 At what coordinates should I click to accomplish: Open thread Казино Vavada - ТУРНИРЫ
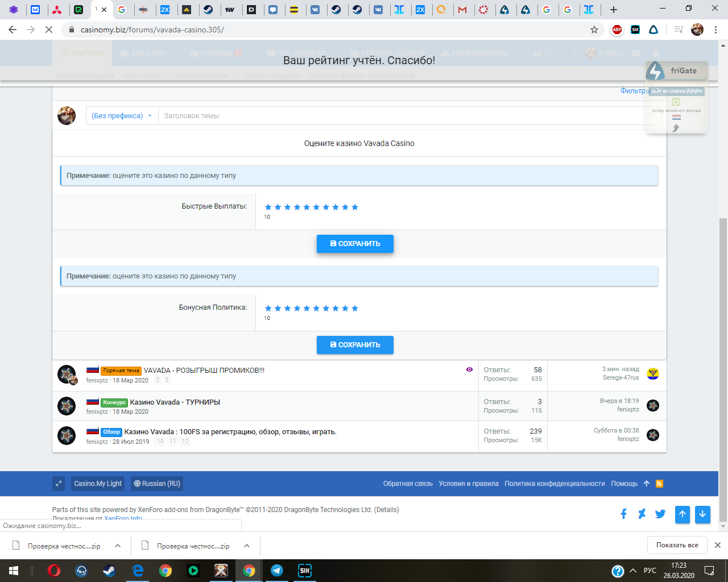coord(175,402)
